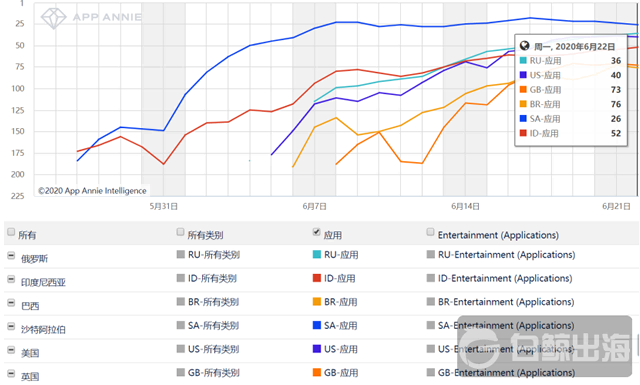Collapse the 俄罗斯 row with minus icon

pyautogui.click(x=11, y=256)
